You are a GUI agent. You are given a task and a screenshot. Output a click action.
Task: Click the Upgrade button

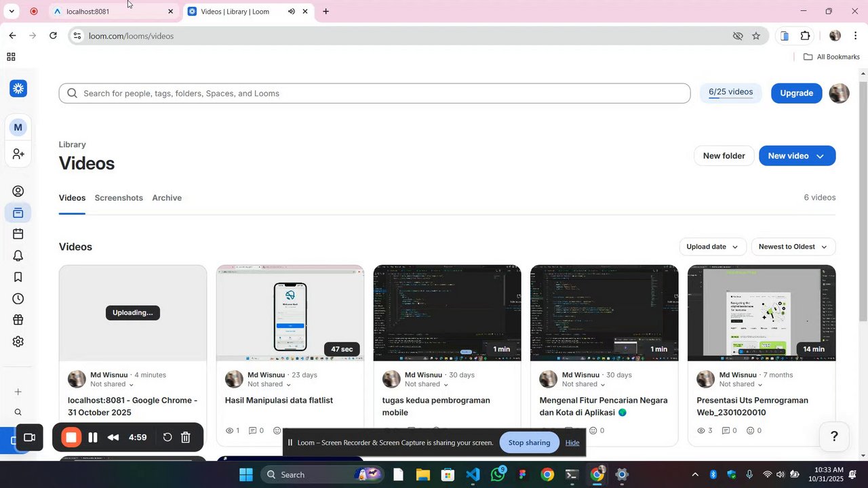click(796, 93)
